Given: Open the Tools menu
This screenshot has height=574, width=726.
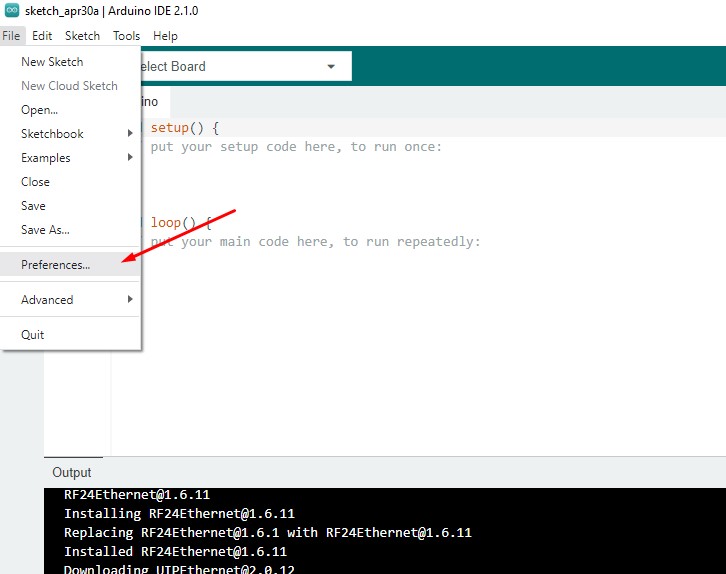Looking at the screenshot, I should (126, 36).
